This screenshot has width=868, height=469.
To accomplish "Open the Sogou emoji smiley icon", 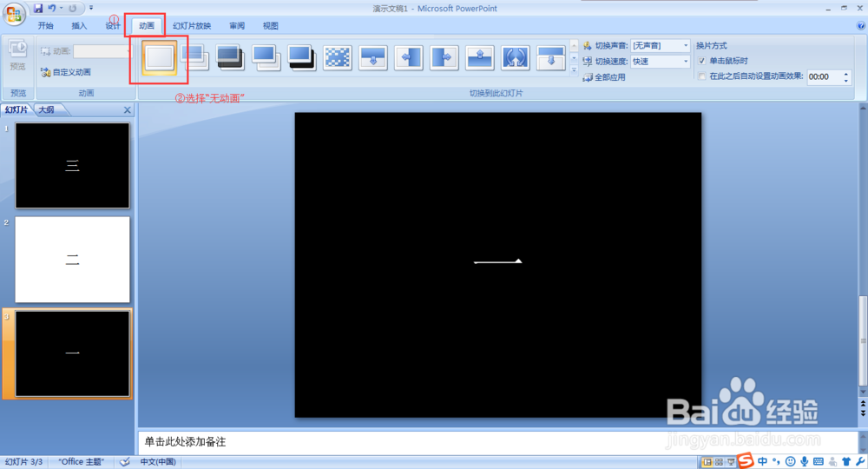I will click(x=790, y=461).
